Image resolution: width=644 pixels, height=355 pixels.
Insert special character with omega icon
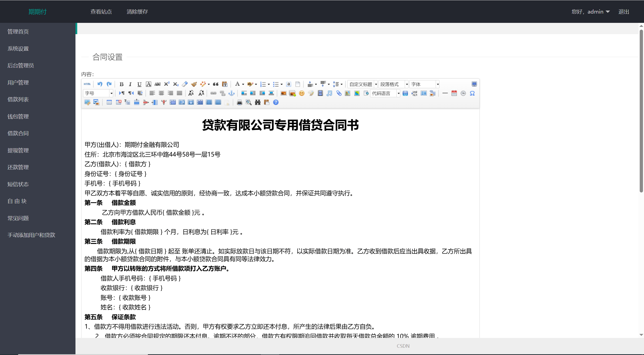point(472,93)
